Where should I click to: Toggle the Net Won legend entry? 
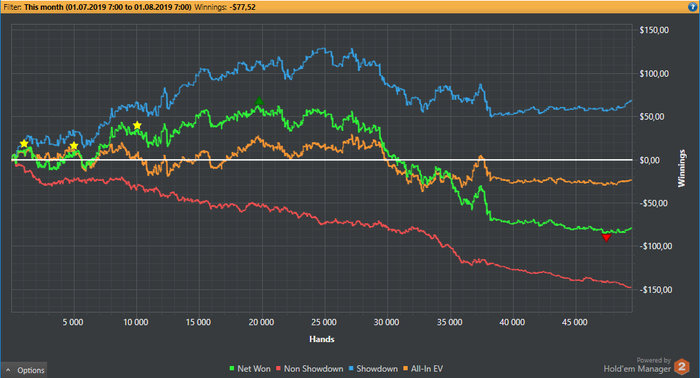coord(250,369)
